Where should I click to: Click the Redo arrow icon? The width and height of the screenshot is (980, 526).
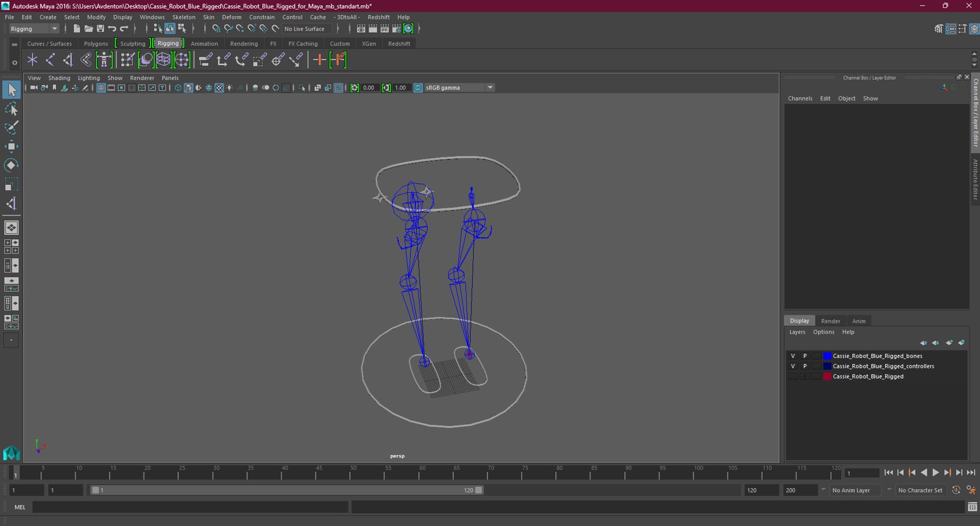pos(124,29)
